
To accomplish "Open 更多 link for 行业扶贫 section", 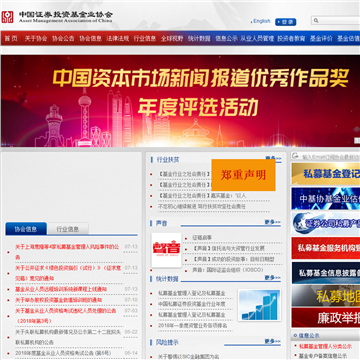I will click(273, 158).
